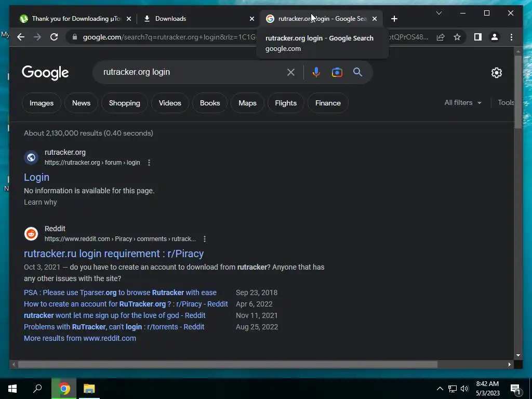Click the vertical scrollbar down arrow
Viewport: 532px width, 399px height.
coord(518,355)
